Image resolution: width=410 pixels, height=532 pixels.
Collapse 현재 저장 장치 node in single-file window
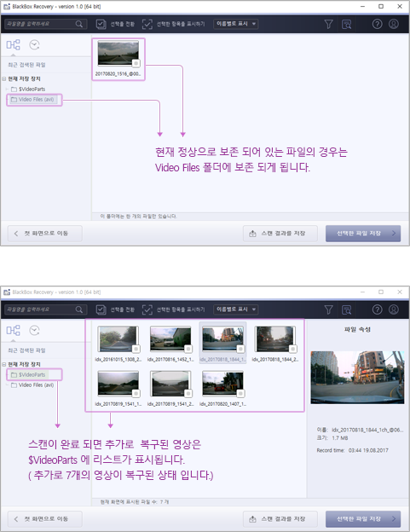[4, 78]
